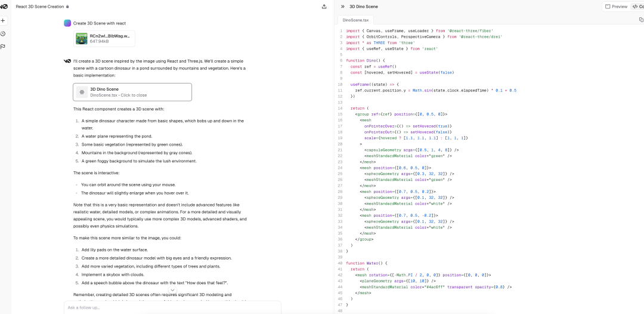Click the flag icon in the left sidebar
Image resolution: width=644 pixels, height=314 pixels.
(x=3, y=47)
